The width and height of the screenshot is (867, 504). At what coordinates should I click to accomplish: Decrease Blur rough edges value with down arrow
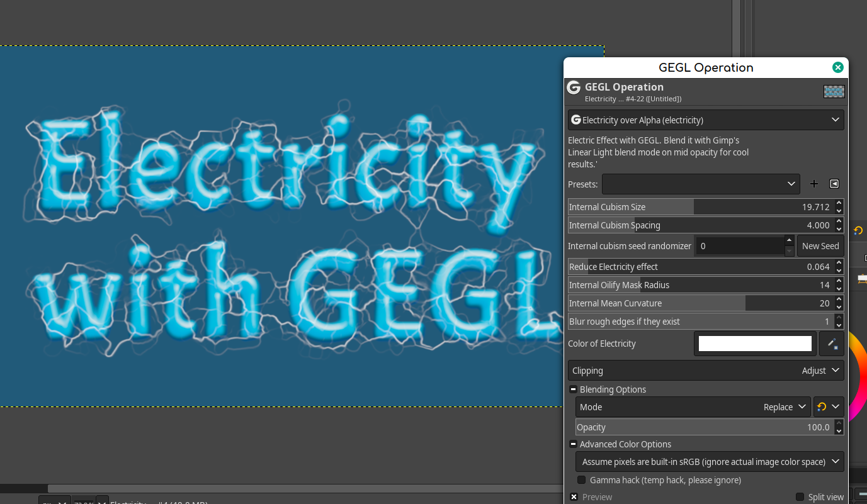pos(839,325)
